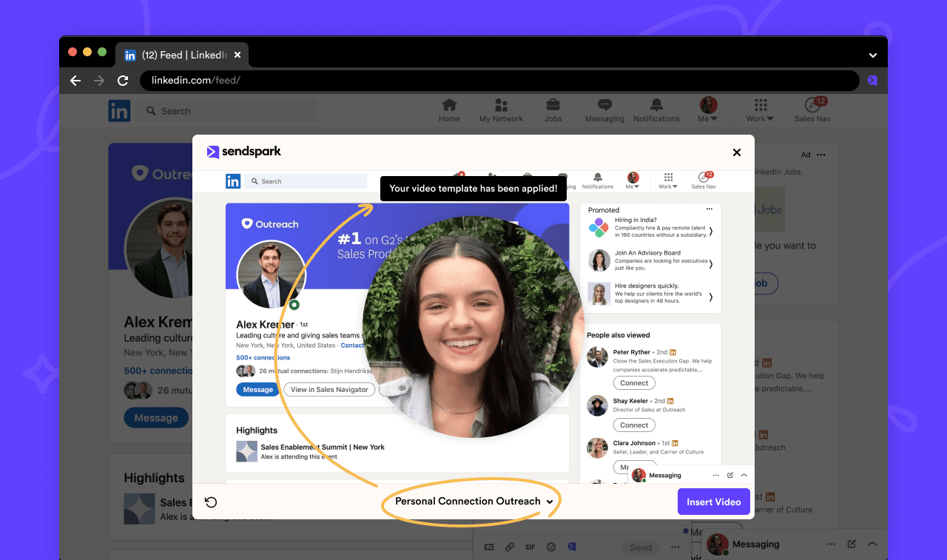Click the Message button inside the video preview
Image resolution: width=947 pixels, height=560 pixels.
[x=258, y=390]
